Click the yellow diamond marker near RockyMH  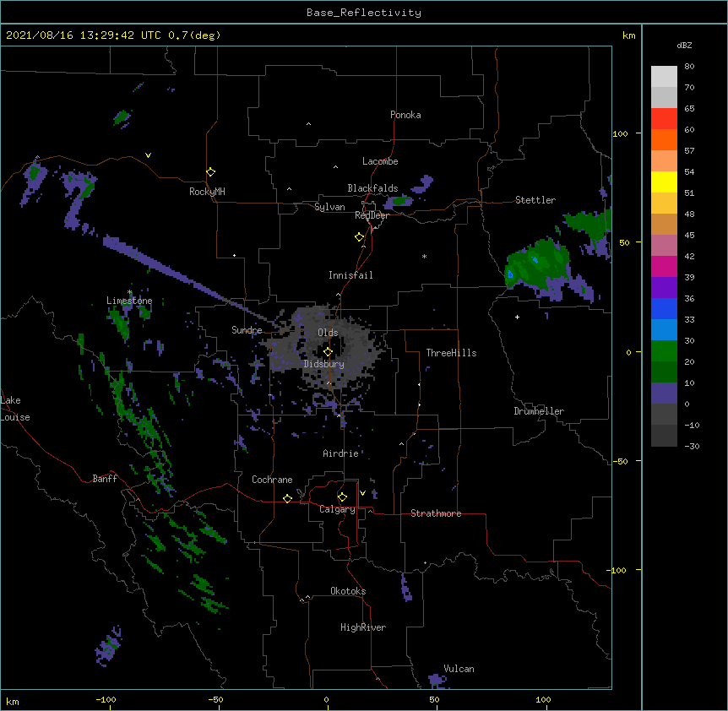[210, 172]
